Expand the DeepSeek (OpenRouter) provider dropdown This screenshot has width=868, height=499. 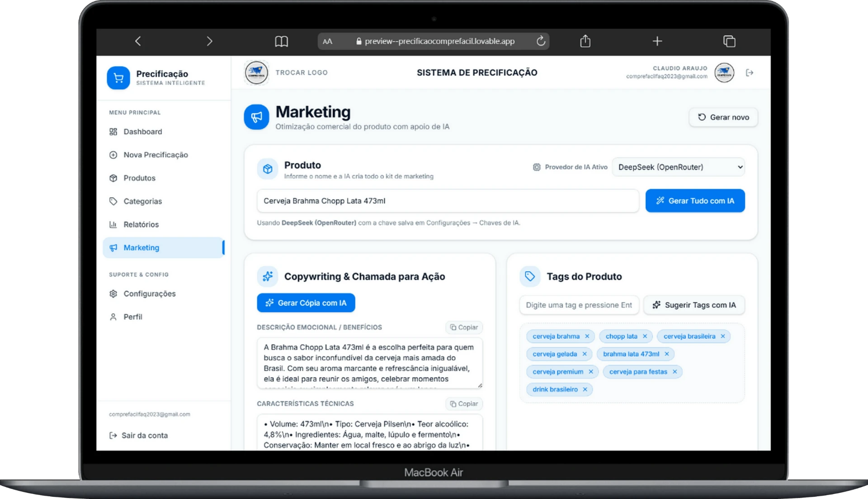[x=678, y=167]
